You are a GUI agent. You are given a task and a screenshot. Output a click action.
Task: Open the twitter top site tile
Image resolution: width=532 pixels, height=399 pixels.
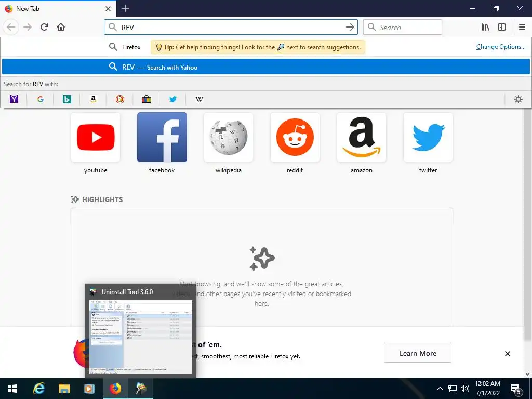point(428,137)
